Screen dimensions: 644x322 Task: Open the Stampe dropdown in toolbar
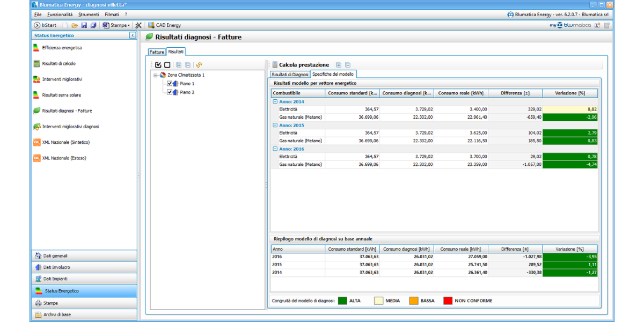[x=116, y=25]
